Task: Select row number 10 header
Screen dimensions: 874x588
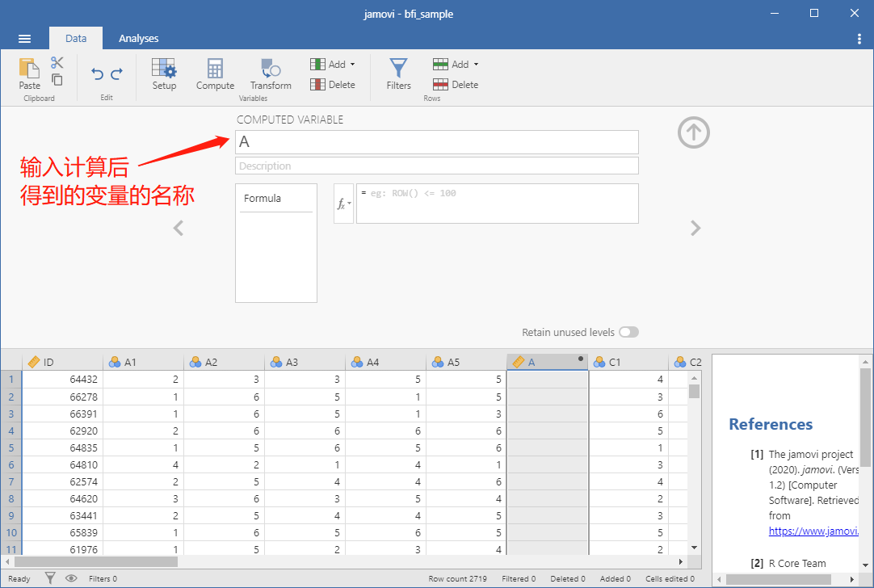Action: click(11, 532)
